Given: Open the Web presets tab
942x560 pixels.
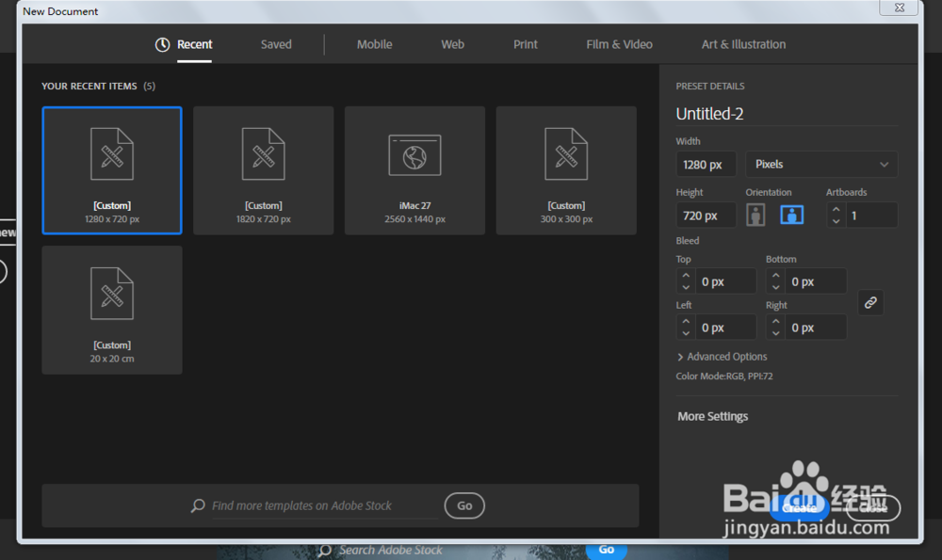Looking at the screenshot, I should click(452, 44).
